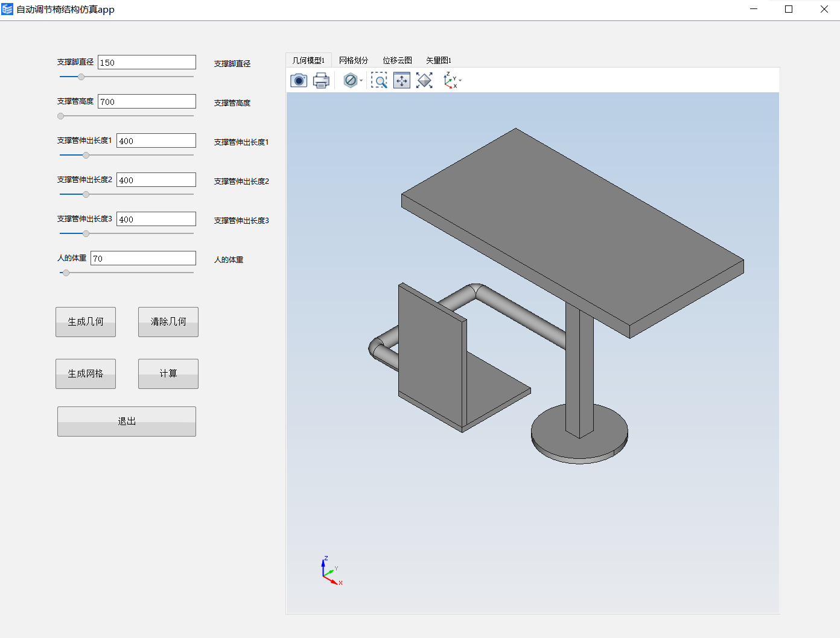Viewport: 840px width, 638px height.
Task: Click the print icon in graphics toolbar
Action: pyautogui.click(x=321, y=80)
